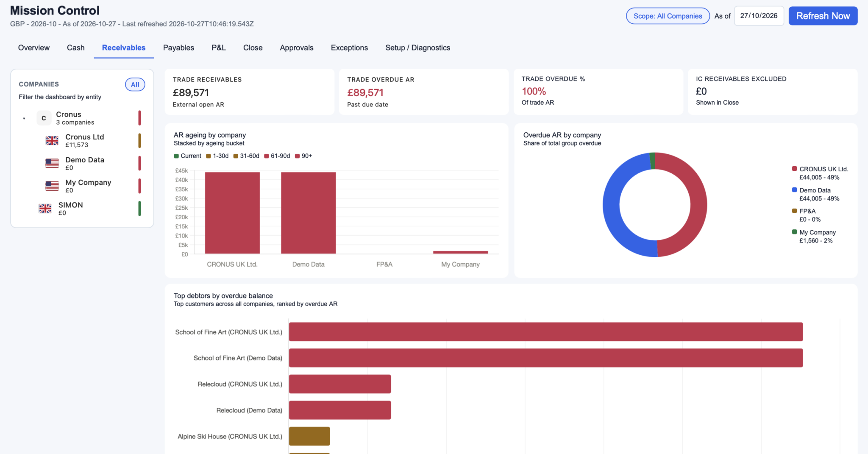Image resolution: width=868 pixels, height=454 pixels.
Task: Open the Overview tab
Action: (34, 48)
